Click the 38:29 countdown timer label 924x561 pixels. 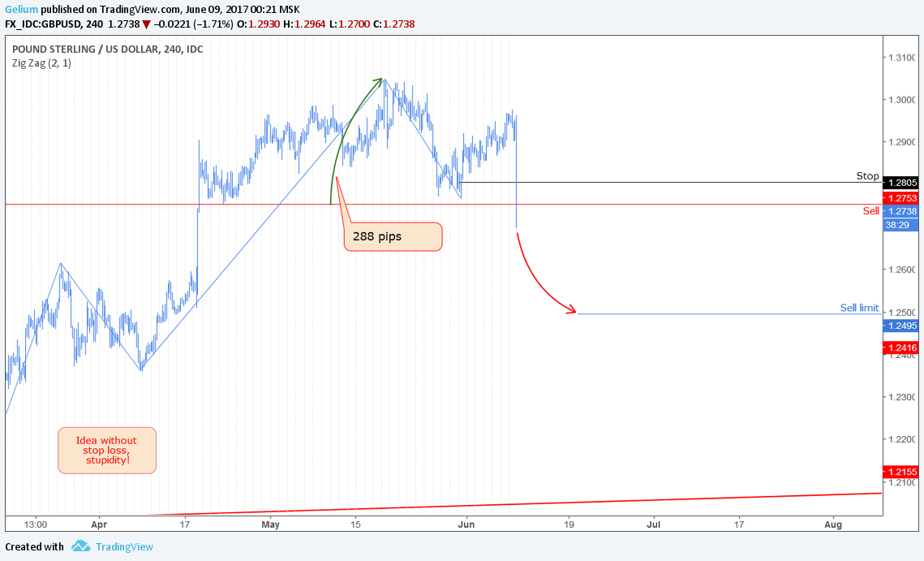click(900, 225)
